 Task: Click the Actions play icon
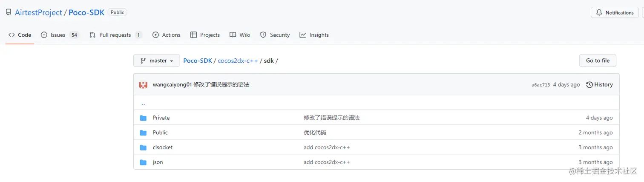155,35
